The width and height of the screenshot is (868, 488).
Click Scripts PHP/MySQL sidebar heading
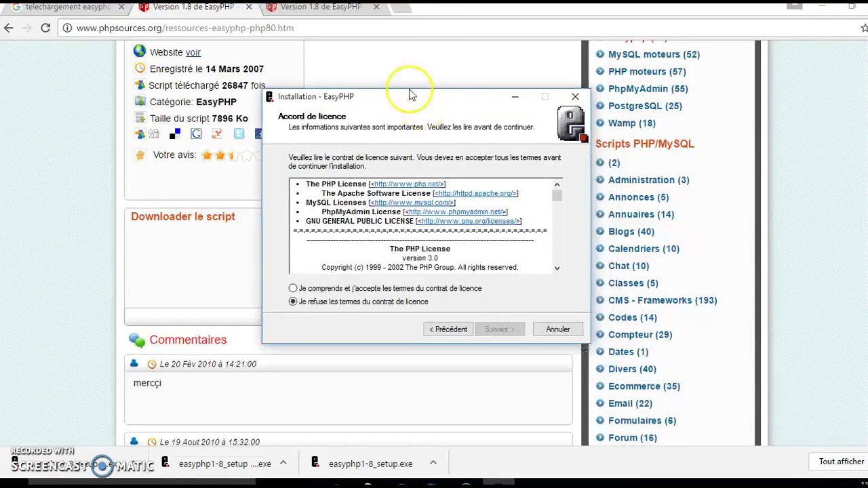[645, 144]
